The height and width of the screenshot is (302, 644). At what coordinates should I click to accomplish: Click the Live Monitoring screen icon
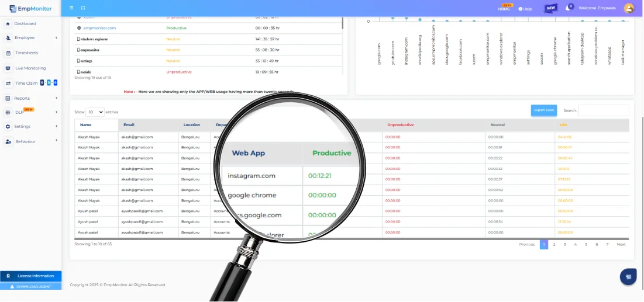point(8,68)
